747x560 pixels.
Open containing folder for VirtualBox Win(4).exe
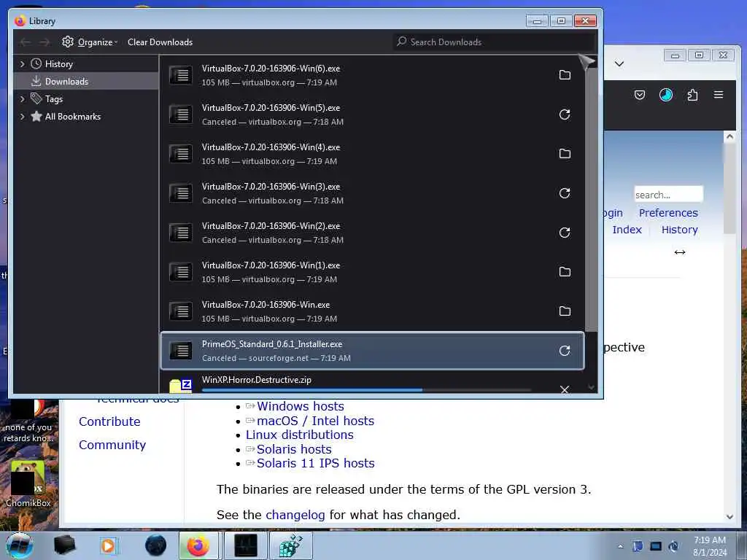click(x=565, y=153)
